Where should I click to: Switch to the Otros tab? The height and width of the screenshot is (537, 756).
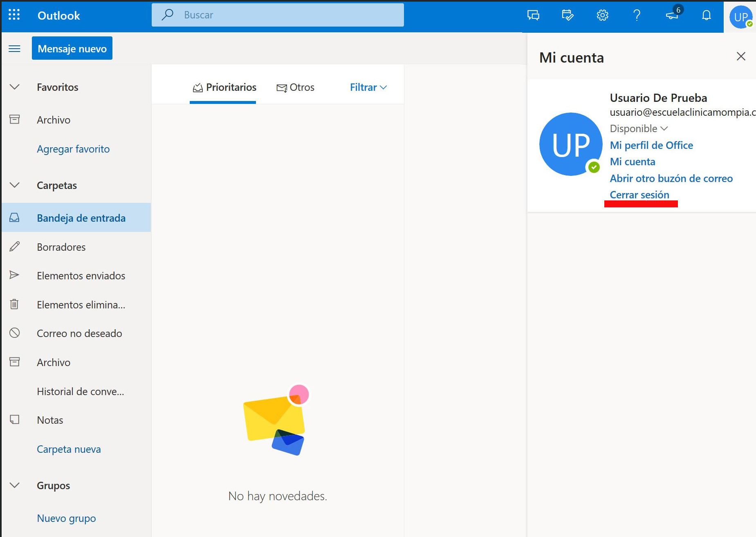[x=295, y=87]
